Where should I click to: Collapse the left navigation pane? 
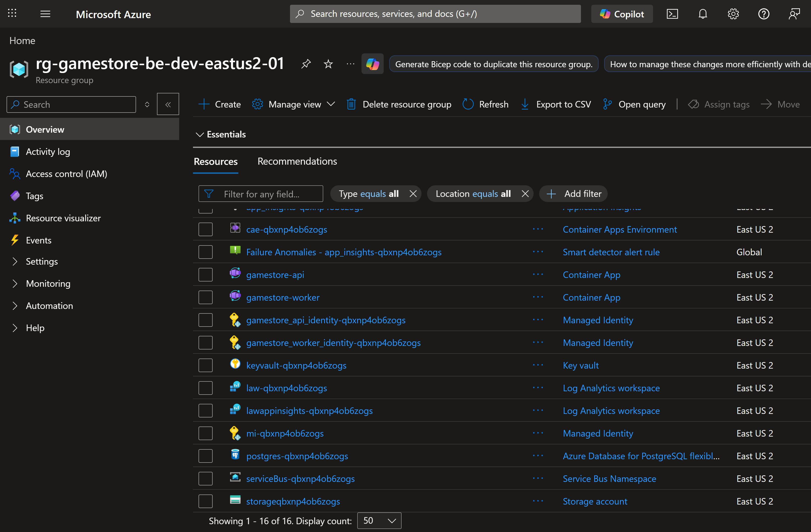coord(168,104)
